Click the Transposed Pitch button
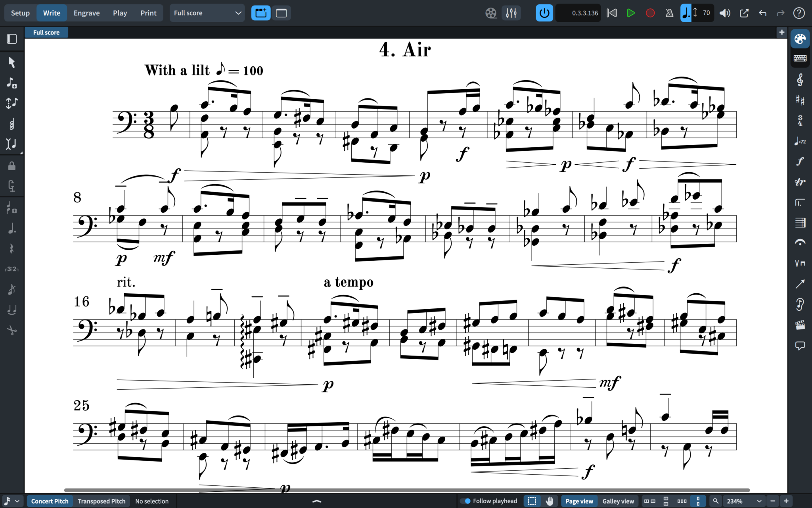 coord(101,501)
